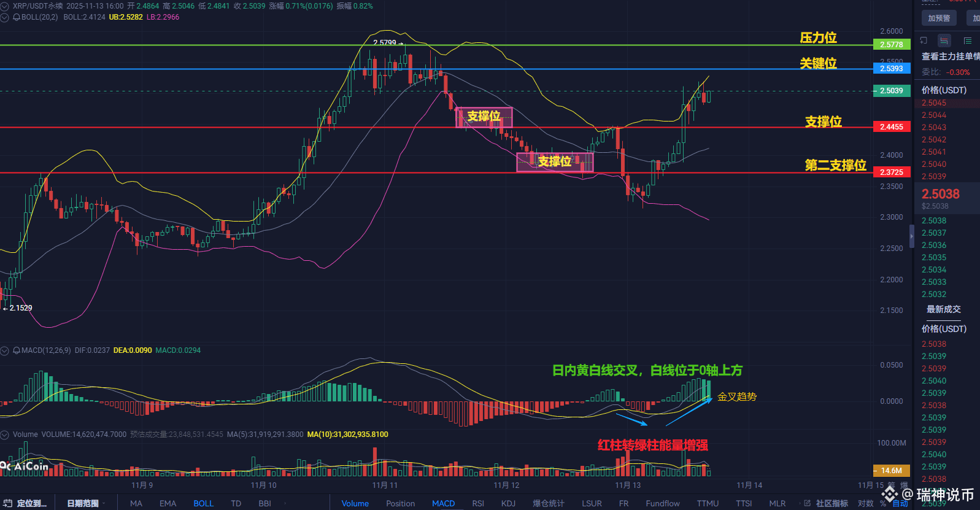The height and width of the screenshot is (510, 980).
Task: Select the green bids-only order book icon
Action: 968,41
